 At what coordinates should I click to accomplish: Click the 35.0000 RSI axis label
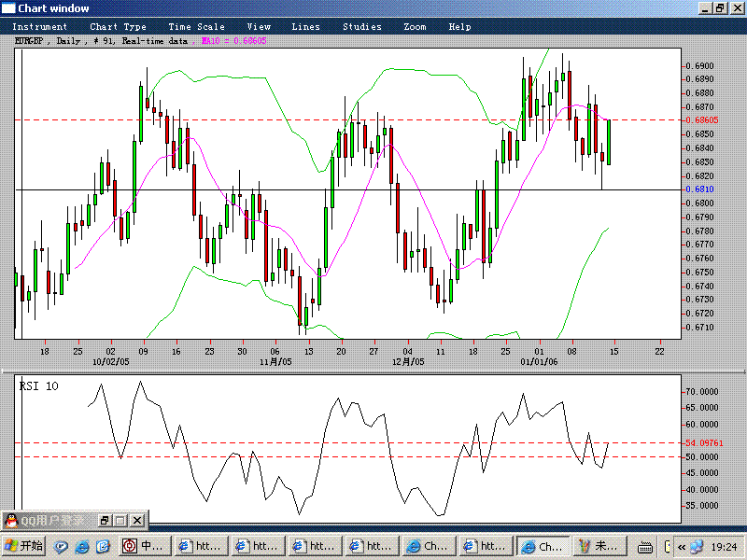click(701, 506)
